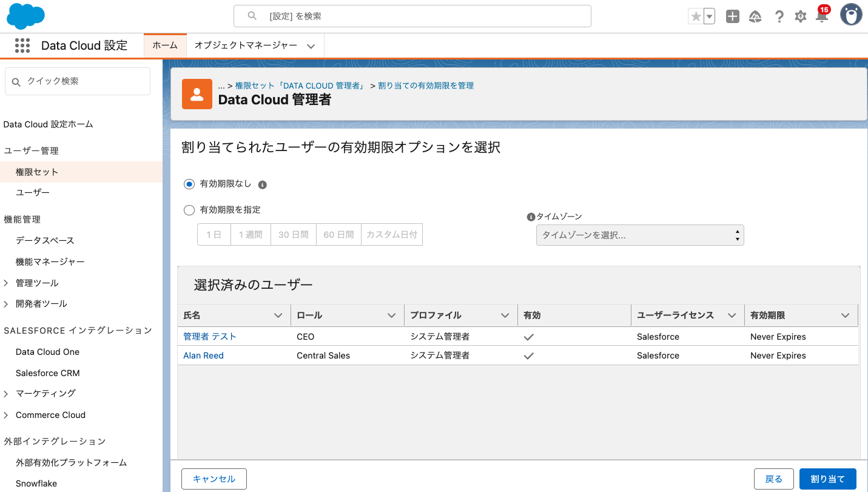The height and width of the screenshot is (492, 868).
Task: Select the 有効期限なし radio button
Action: [x=189, y=184]
